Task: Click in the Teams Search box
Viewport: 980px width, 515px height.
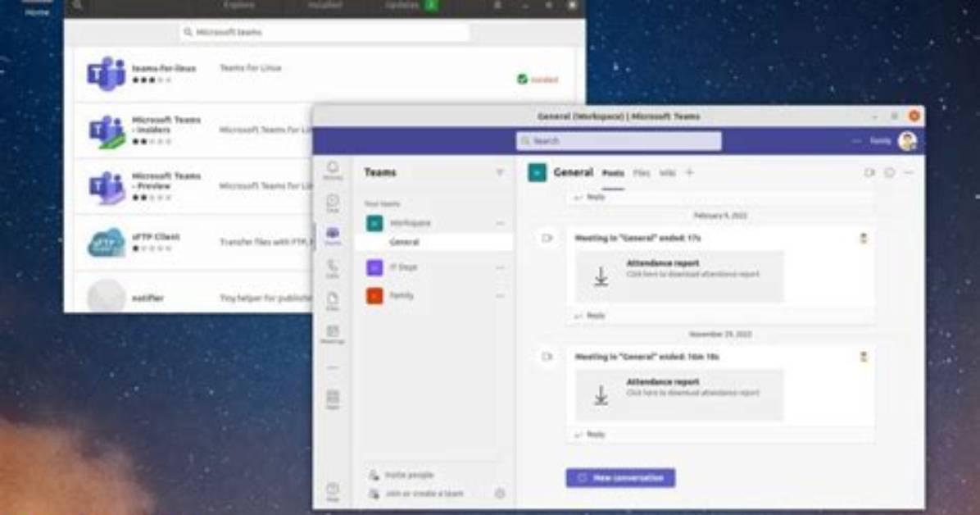Action: pyautogui.click(x=619, y=141)
